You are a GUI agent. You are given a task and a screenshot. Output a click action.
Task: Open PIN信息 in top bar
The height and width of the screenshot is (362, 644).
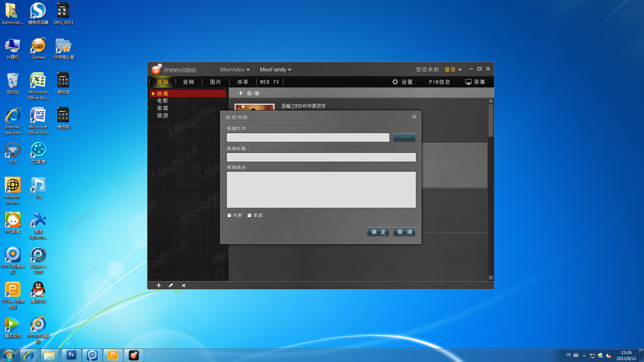pyautogui.click(x=439, y=82)
